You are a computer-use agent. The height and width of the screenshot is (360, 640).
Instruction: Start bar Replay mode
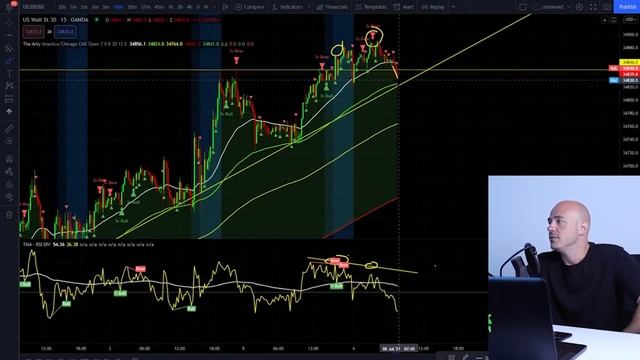click(x=433, y=7)
